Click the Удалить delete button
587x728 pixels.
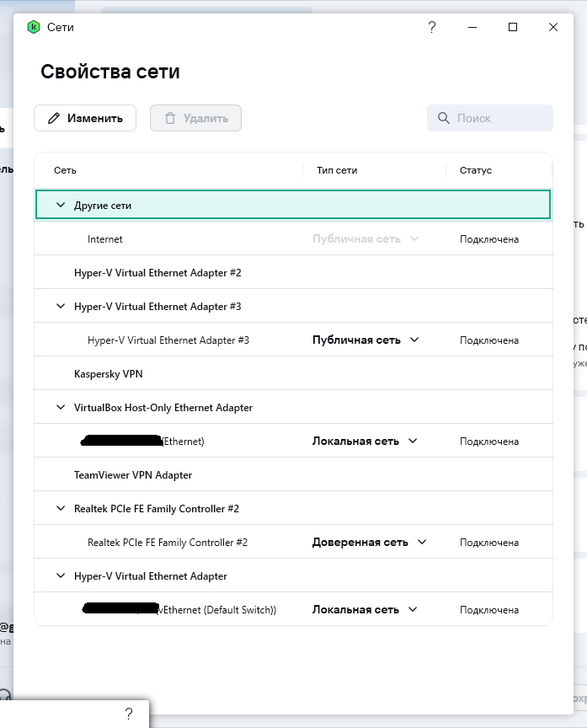tap(195, 118)
